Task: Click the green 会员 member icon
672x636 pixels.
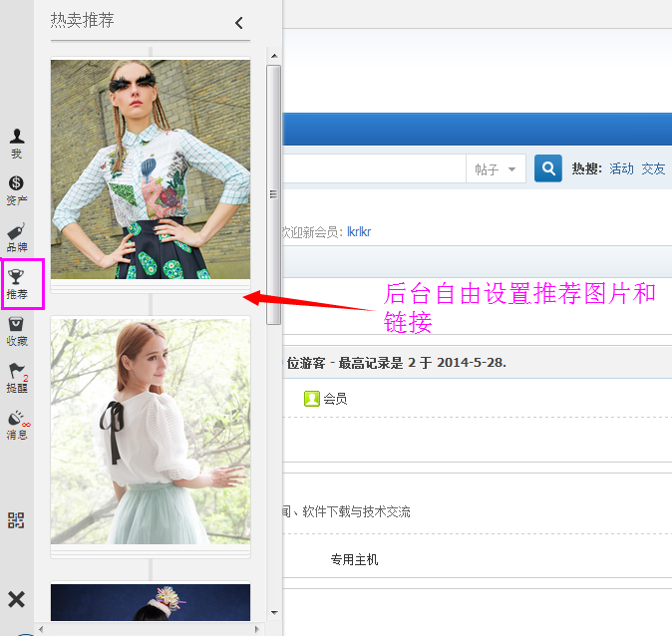Action: point(311,399)
